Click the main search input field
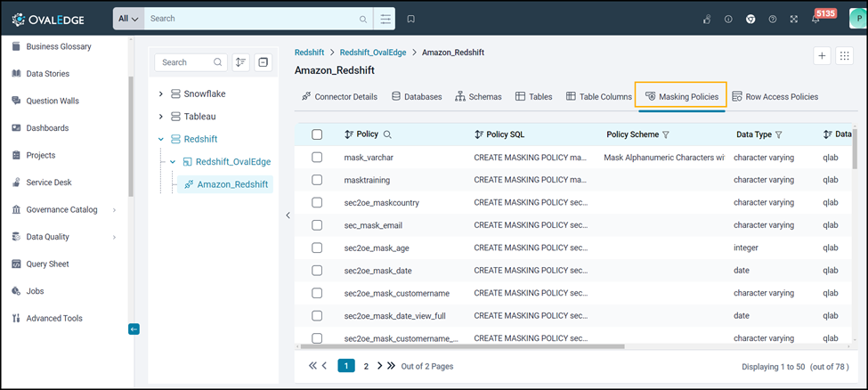This screenshot has height=390, width=868. click(258, 19)
